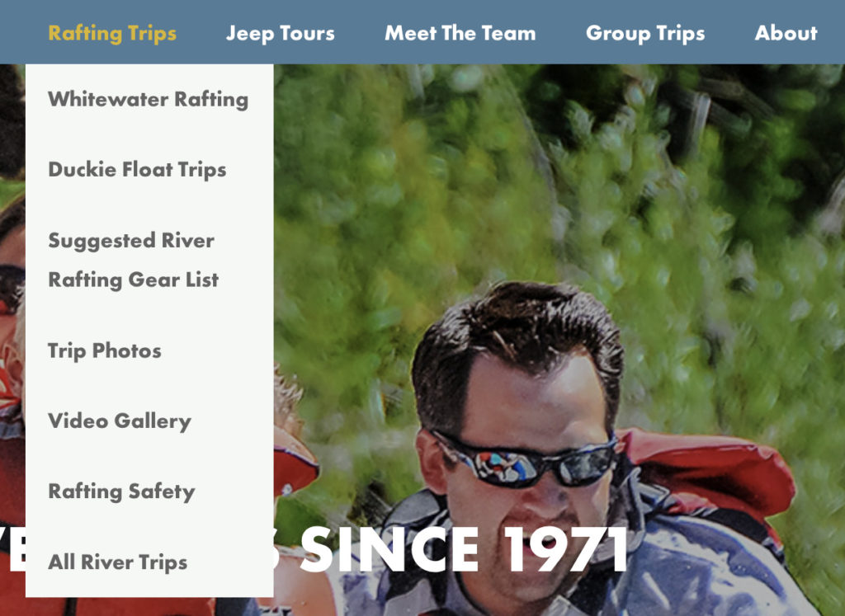View the Trip Photos page
Image resolution: width=845 pixels, height=616 pixels.
pyautogui.click(x=105, y=351)
